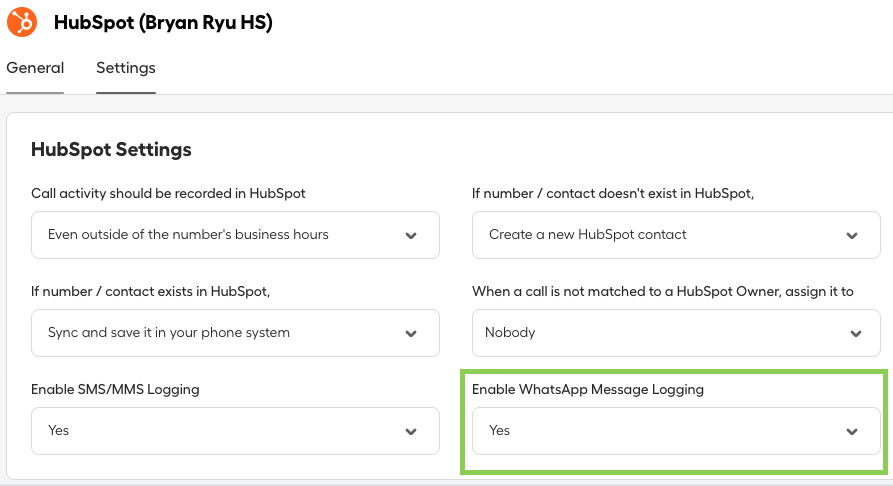Click the HubSpot sprocket logo icon
Screen dimensions: 893x486
22,22
